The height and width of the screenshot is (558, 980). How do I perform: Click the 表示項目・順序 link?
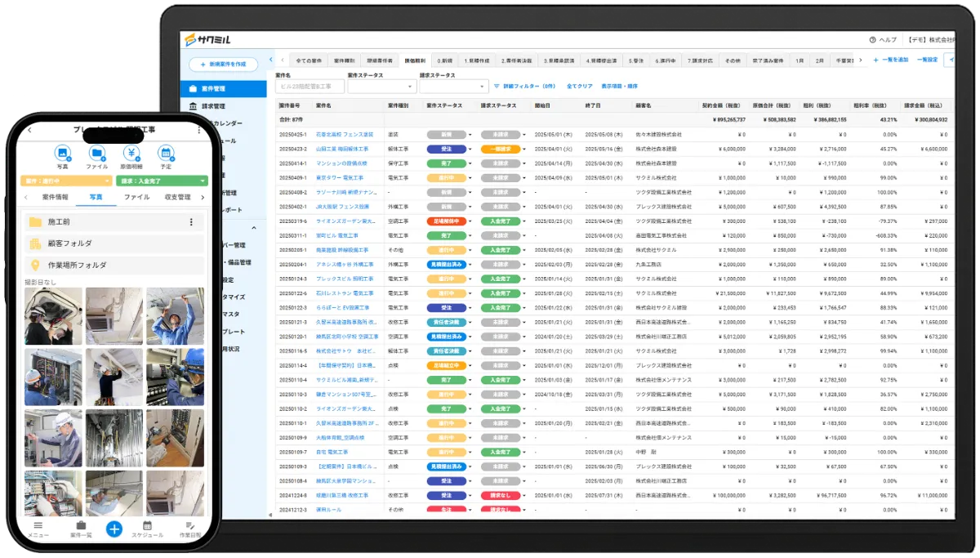pyautogui.click(x=620, y=86)
